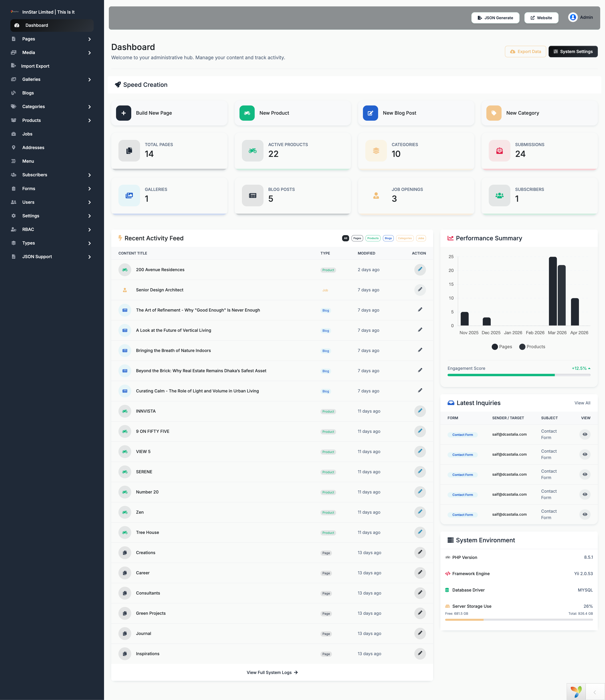This screenshot has height=700, width=605.
Task: Click the Submissions inbox card icon
Action: tap(499, 151)
